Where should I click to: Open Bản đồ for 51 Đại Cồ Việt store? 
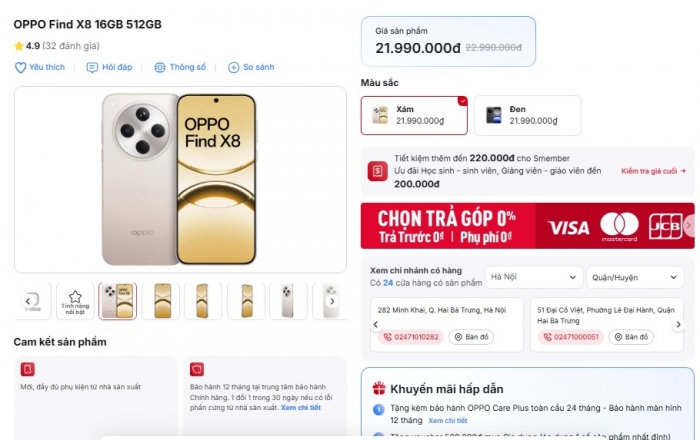pyautogui.click(x=631, y=337)
